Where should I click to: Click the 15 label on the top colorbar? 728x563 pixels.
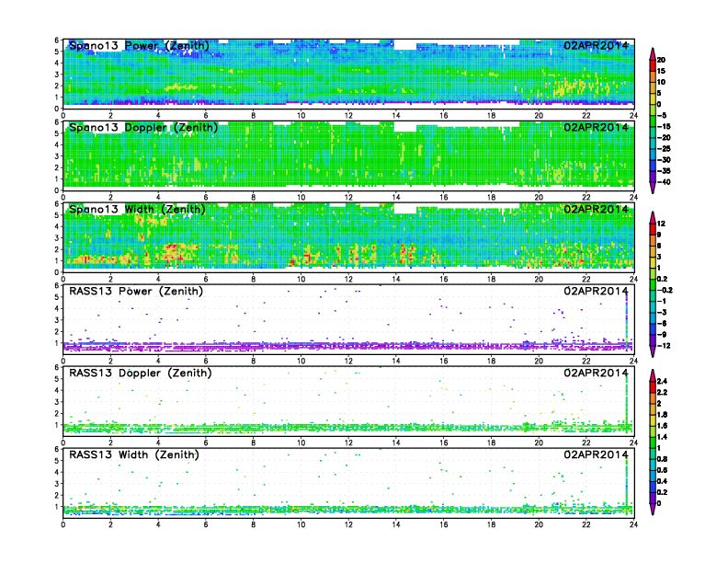coord(661,71)
